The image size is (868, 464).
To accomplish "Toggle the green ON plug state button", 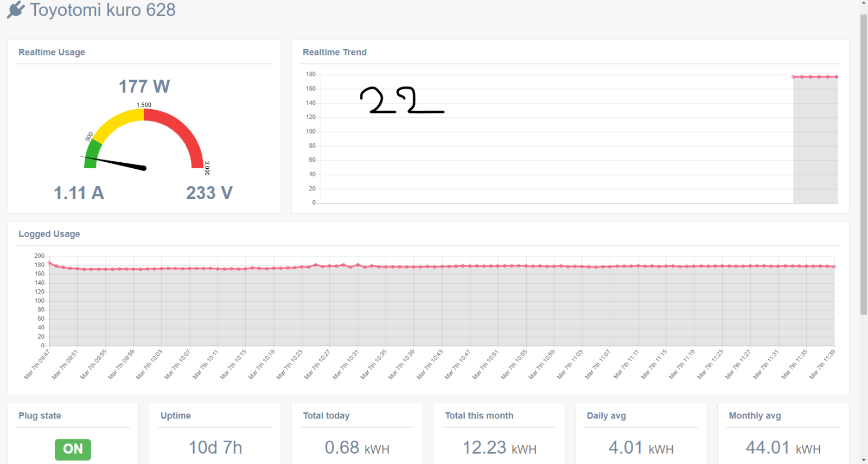I will click(73, 449).
